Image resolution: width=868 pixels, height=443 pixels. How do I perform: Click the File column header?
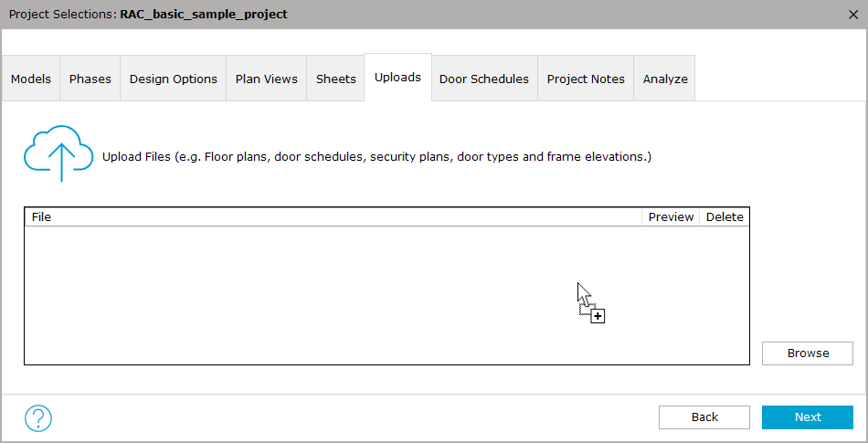point(333,216)
